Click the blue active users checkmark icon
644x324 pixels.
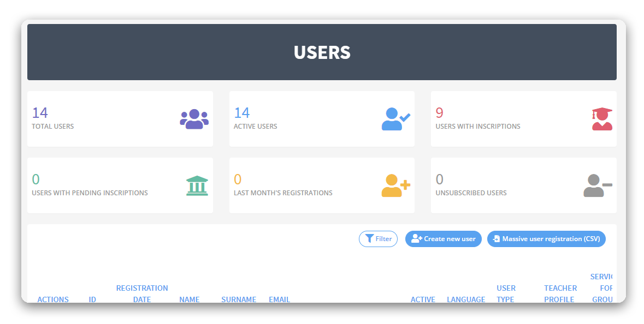pos(395,119)
